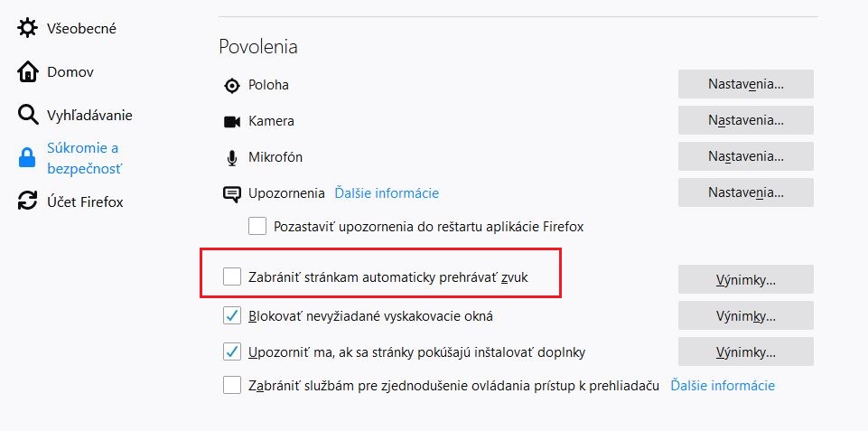Image resolution: width=868 pixels, height=431 pixels.
Task: Switch to the Vyhľadávanie settings category
Action: [x=89, y=115]
